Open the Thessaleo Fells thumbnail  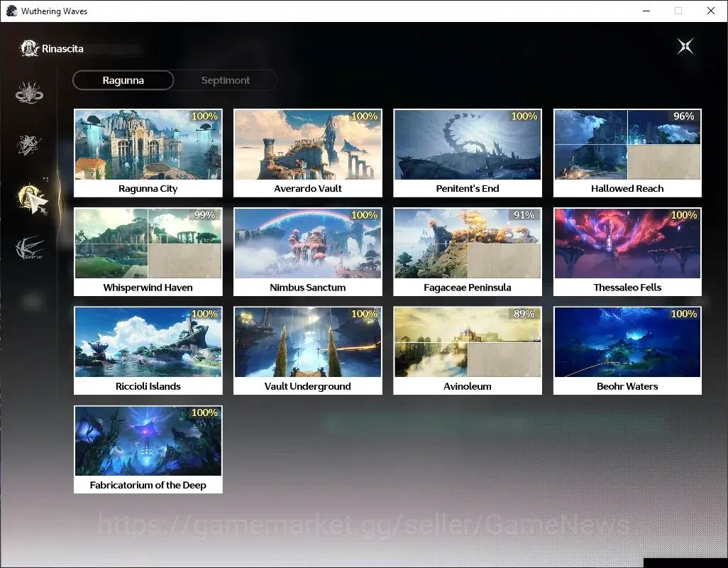[627, 244]
